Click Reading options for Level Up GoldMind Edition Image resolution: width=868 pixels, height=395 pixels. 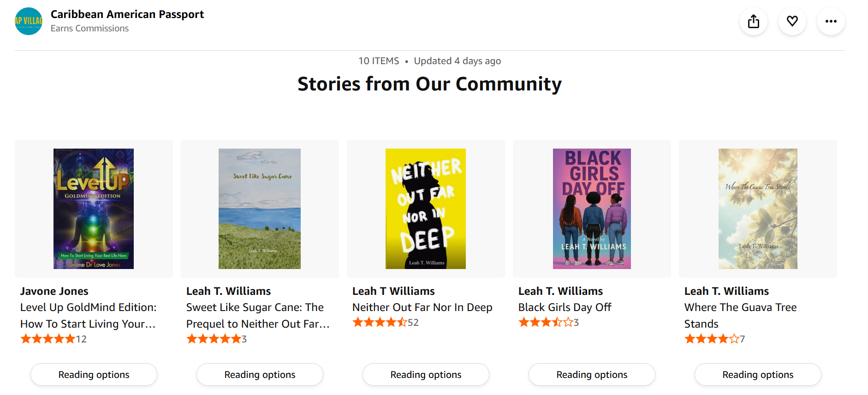pos(94,374)
